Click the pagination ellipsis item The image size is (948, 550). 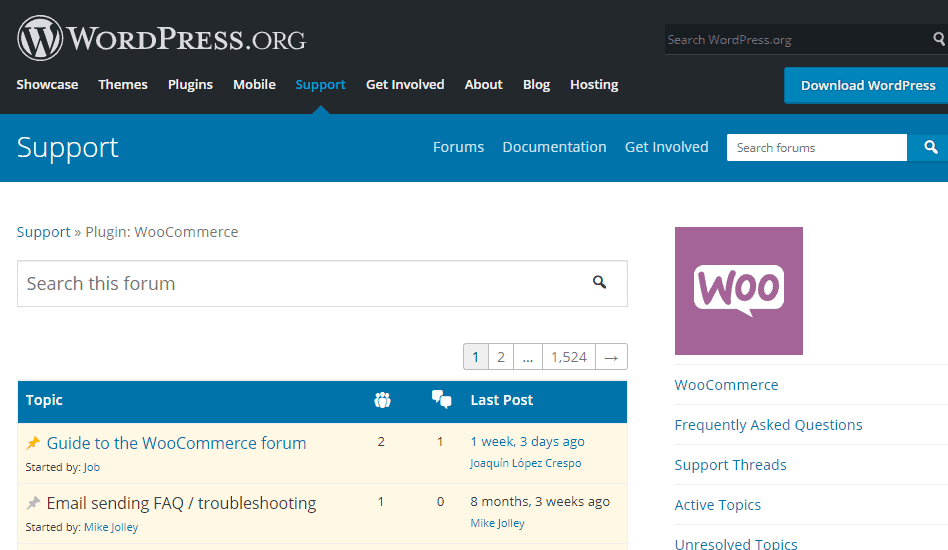pyautogui.click(x=528, y=357)
